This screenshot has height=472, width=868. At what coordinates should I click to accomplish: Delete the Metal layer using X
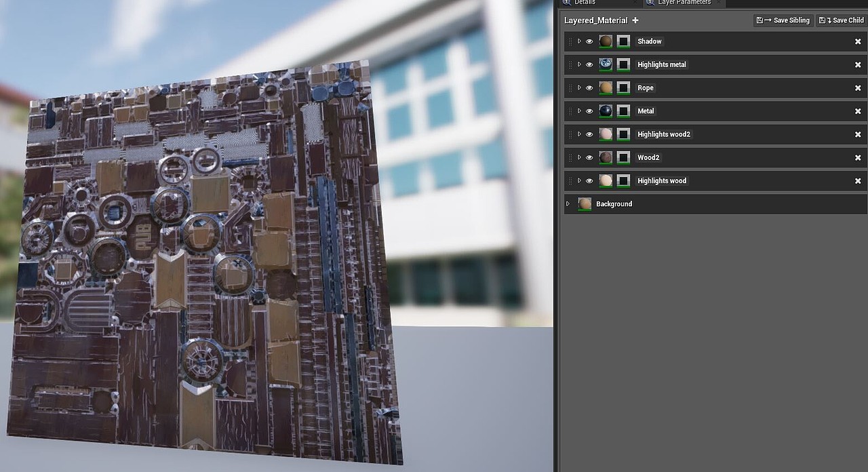[x=858, y=111]
